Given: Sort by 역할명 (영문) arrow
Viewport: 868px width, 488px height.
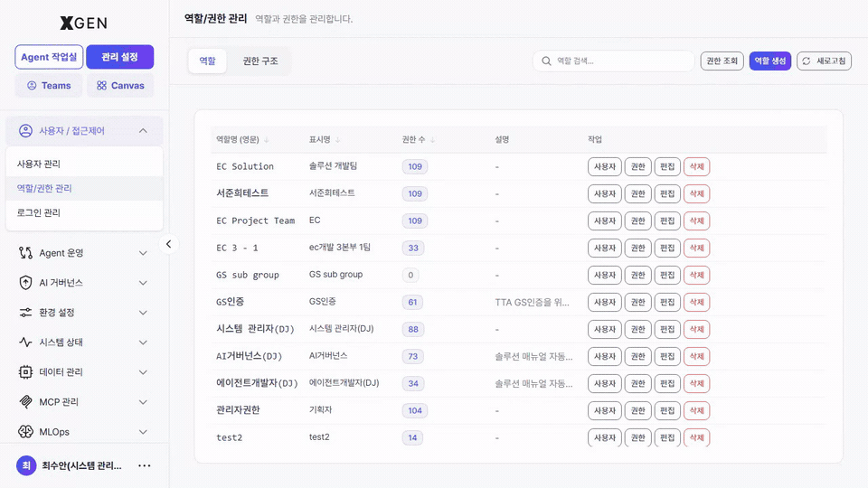Looking at the screenshot, I should coord(266,140).
